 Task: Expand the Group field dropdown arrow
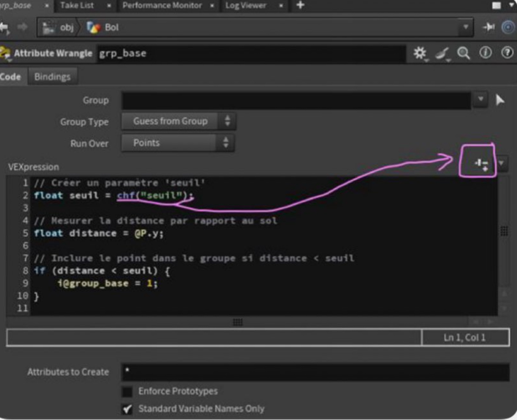click(x=480, y=100)
